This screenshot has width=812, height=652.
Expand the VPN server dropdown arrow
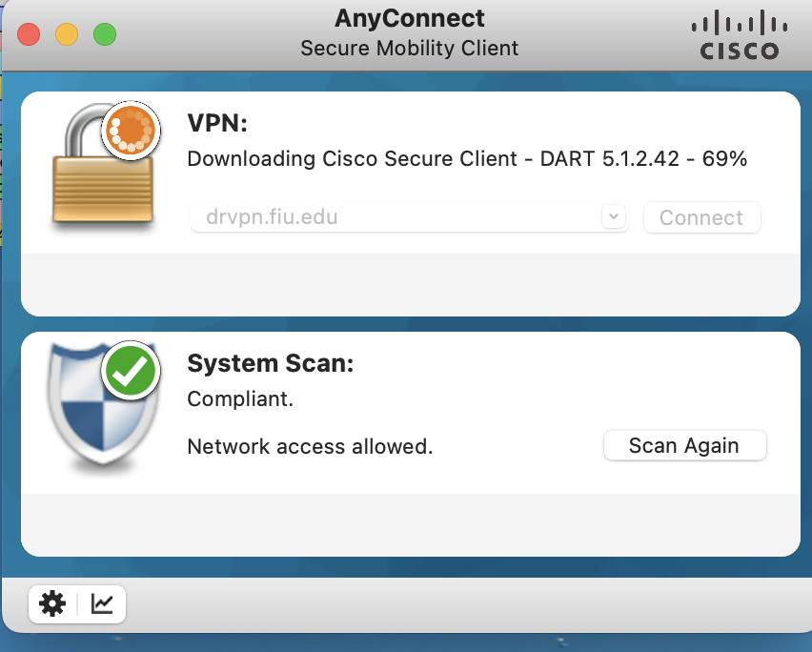pyautogui.click(x=615, y=216)
